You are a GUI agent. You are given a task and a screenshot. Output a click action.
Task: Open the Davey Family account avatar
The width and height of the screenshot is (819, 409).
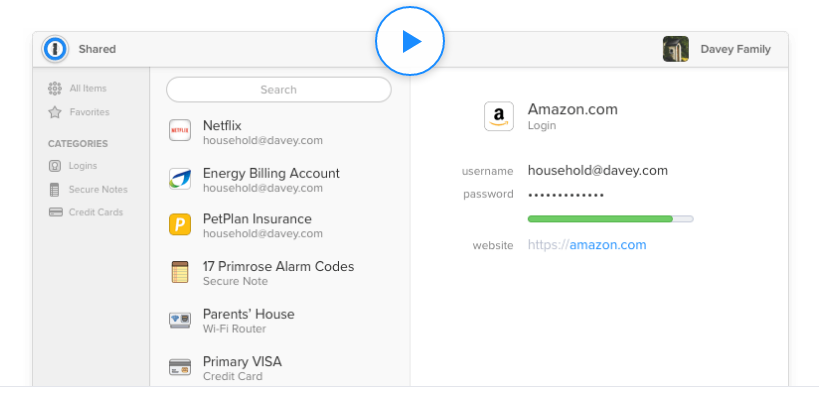pos(676,49)
